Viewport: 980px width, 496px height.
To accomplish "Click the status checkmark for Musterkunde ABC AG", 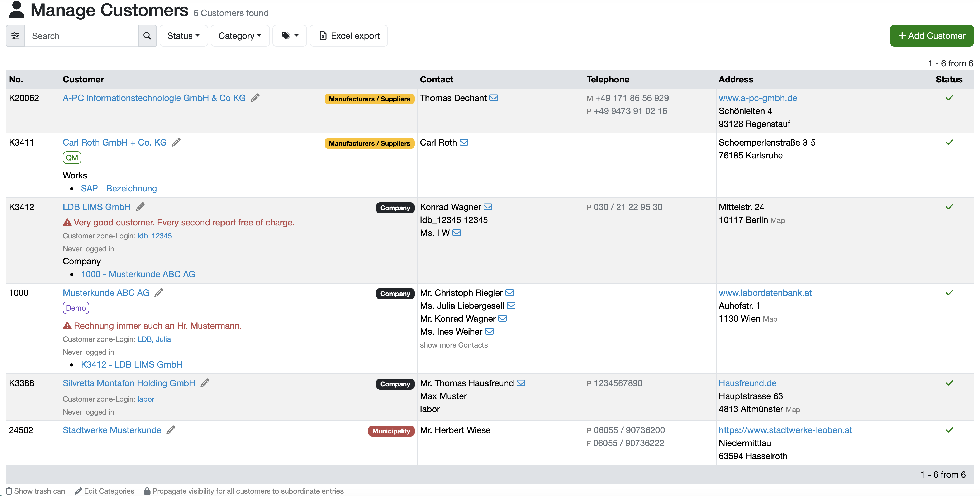I will (949, 293).
